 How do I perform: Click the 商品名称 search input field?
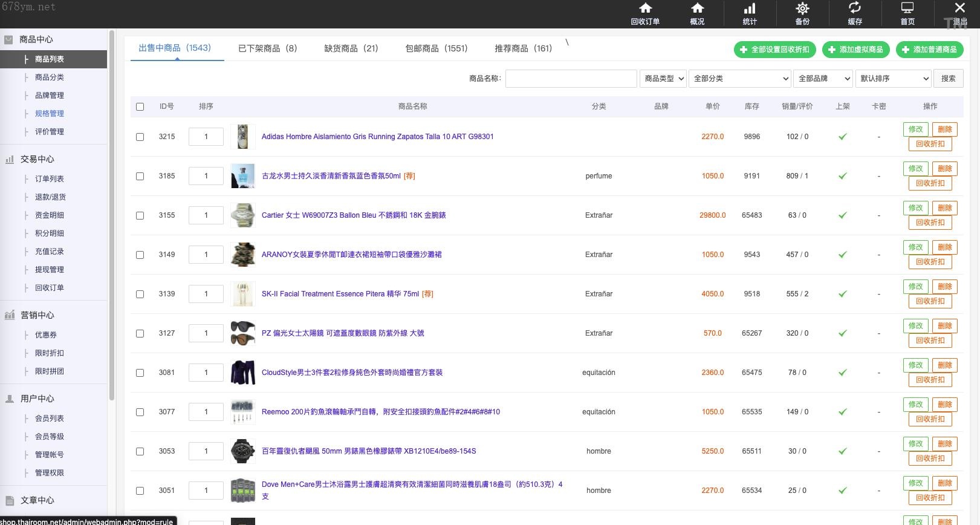571,79
